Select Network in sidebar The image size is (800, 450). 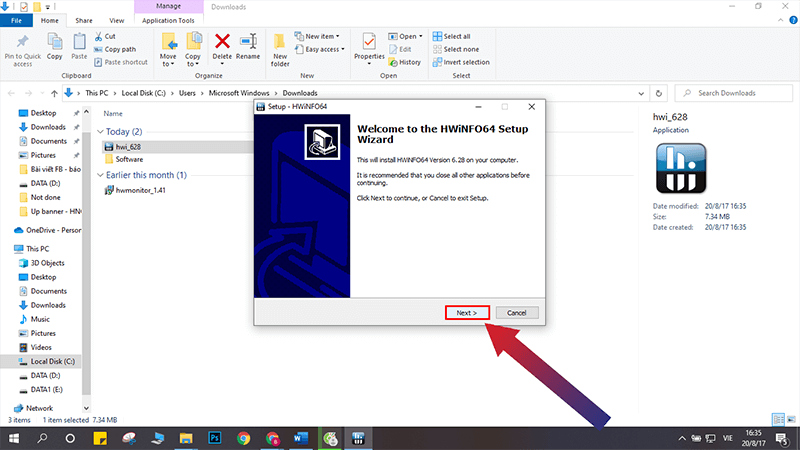(x=39, y=408)
